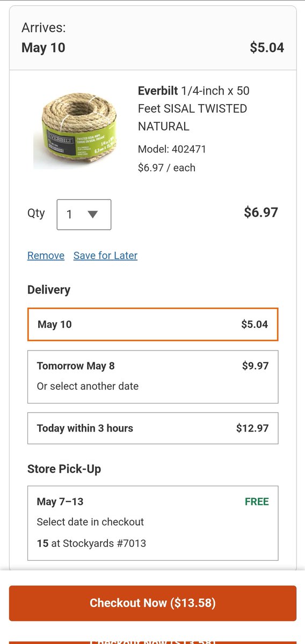This screenshot has width=305, height=644.
Task: Click the 15 at Stockyards #7013 store info
Action: pos(91,543)
